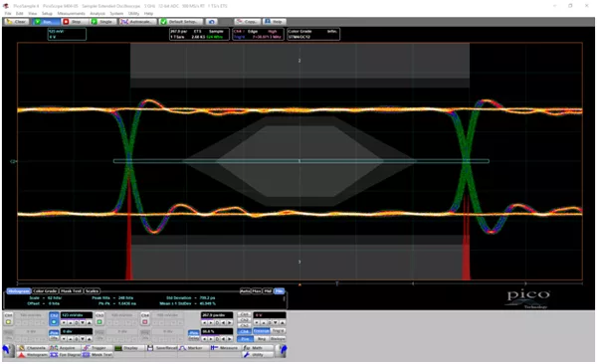Toggle channel Ch1 on in channel controls
The height and width of the screenshot is (364, 597).
coord(8,318)
